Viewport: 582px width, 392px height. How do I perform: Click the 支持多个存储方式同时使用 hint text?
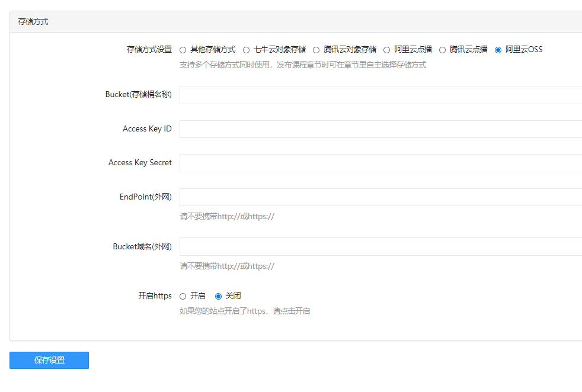pos(303,65)
